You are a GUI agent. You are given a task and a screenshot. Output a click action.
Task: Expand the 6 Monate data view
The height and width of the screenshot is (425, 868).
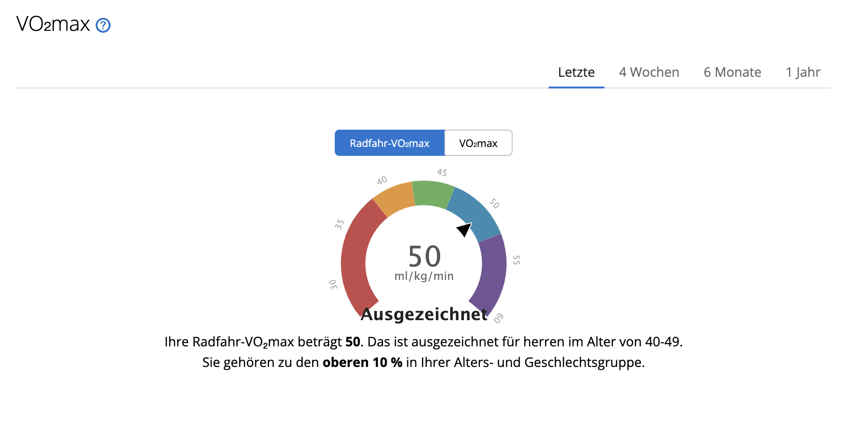pyautogui.click(x=732, y=73)
